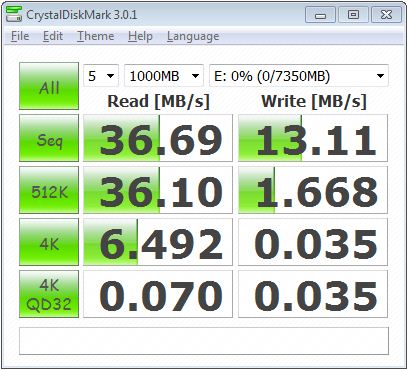Start the 4K QD32 benchmark test
This screenshot has height=370, width=407.
click(x=49, y=294)
